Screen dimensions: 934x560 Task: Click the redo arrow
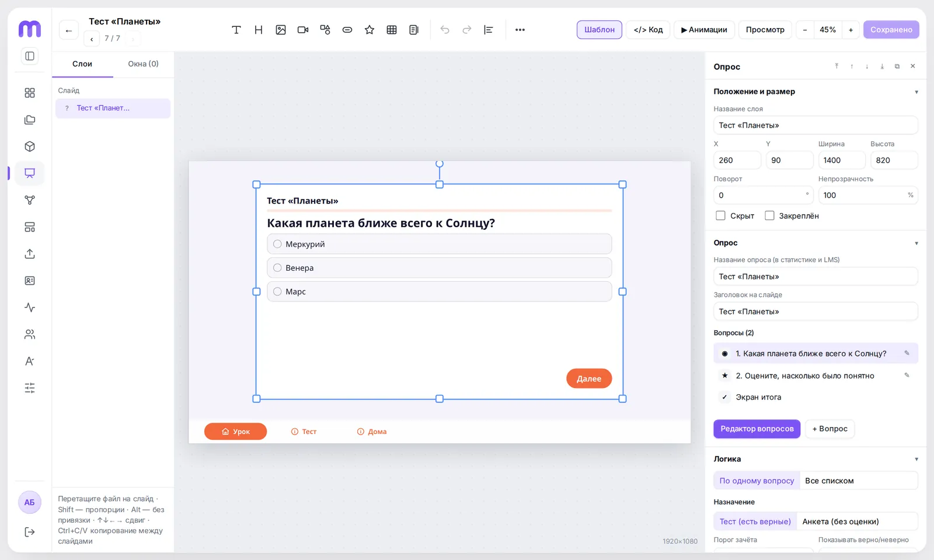(x=467, y=30)
